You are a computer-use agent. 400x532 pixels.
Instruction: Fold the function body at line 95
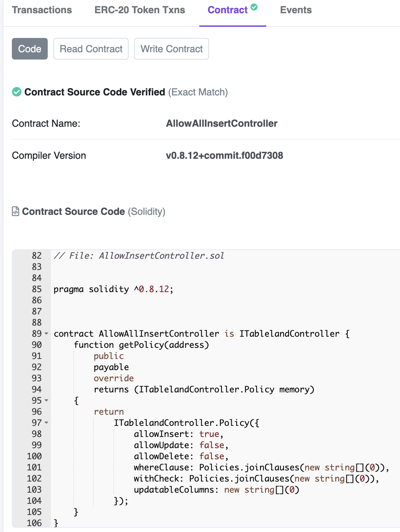click(46, 400)
